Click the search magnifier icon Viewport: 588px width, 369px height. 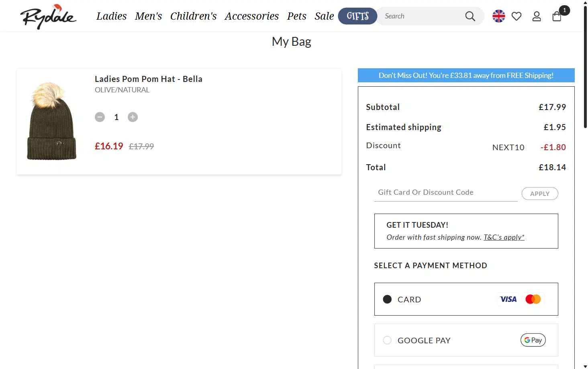point(470,16)
